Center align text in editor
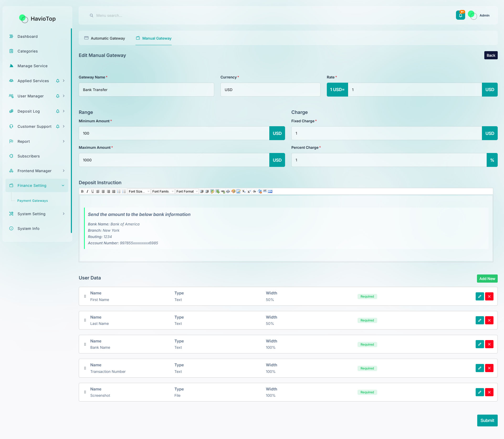The width and height of the screenshot is (504, 439). point(103,191)
